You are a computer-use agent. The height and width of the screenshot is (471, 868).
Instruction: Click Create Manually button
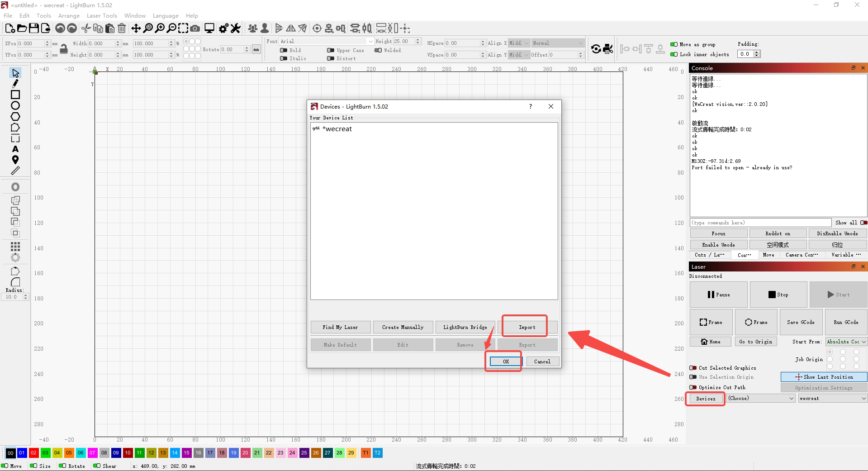tap(403, 327)
